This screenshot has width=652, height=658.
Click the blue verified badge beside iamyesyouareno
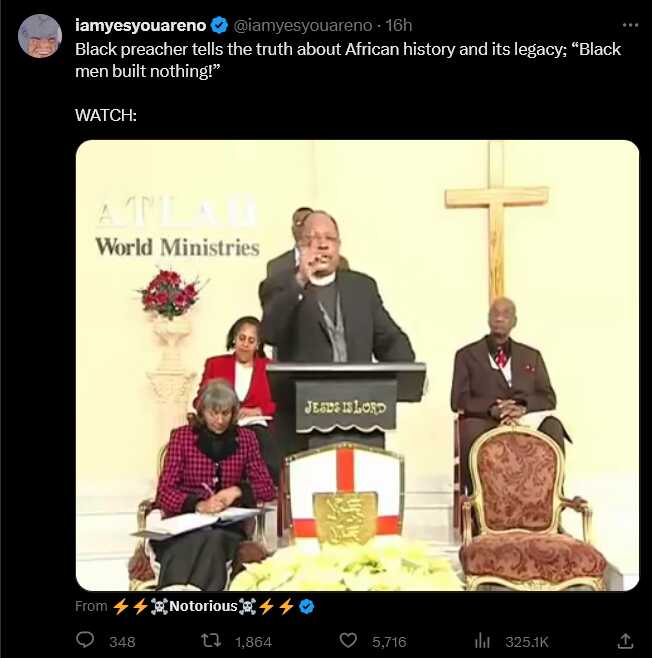(x=219, y=26)
